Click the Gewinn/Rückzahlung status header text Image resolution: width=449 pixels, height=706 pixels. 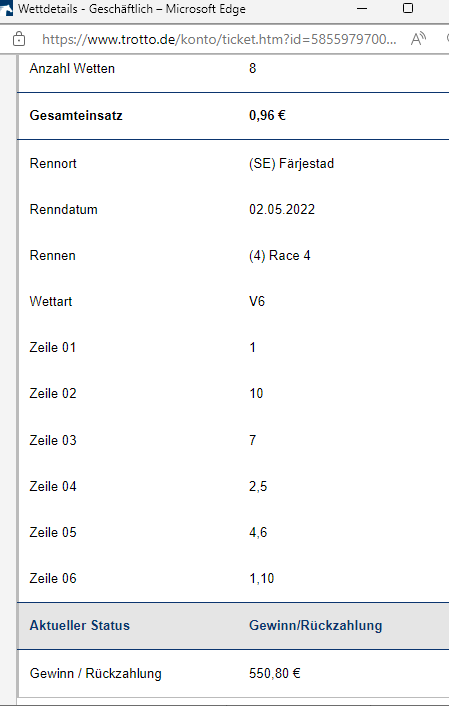point(316,625)
